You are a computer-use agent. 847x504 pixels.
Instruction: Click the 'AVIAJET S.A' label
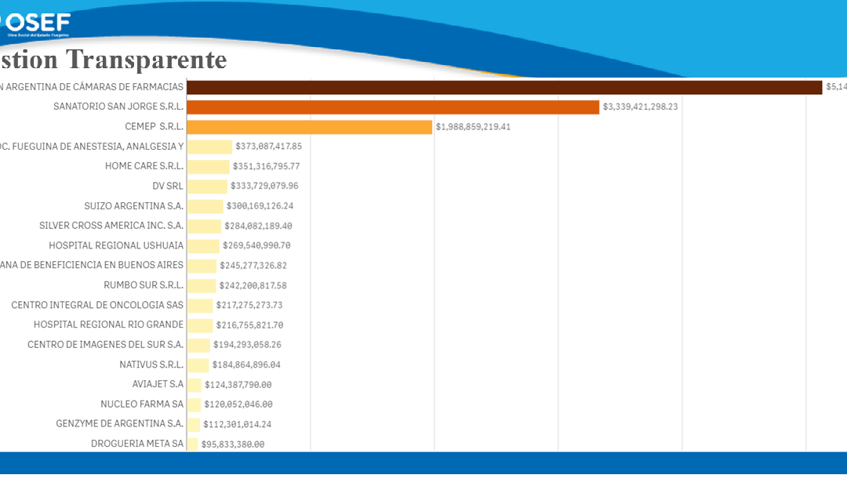(x=158, y=384)
